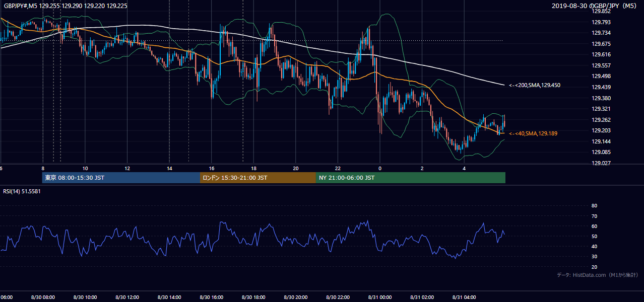Screen dimensions: 644x302
Task: Click RSI scale value 20
Action: click(x=594, y=267)
